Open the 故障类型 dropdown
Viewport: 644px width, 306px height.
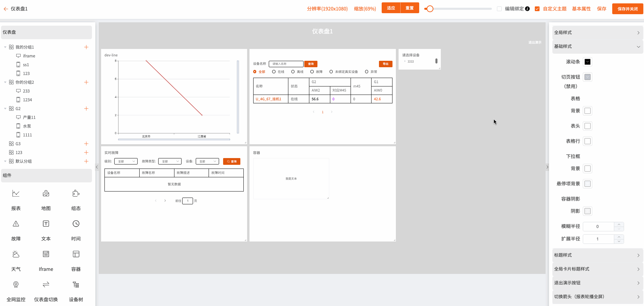(170, 161)
